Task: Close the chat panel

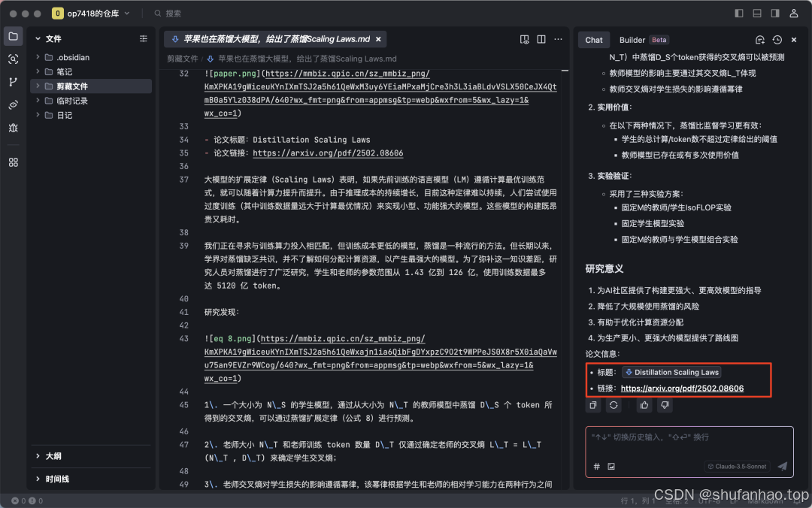Action: 794,40
